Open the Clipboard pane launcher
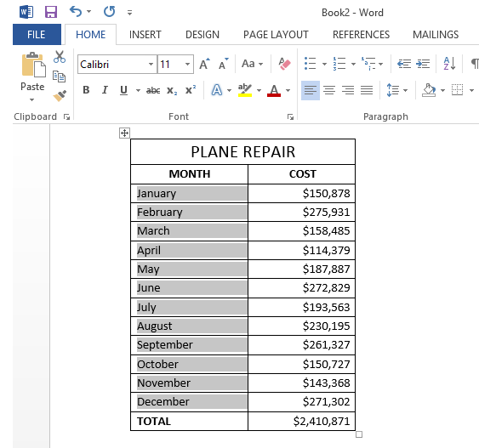 [66, 116]
